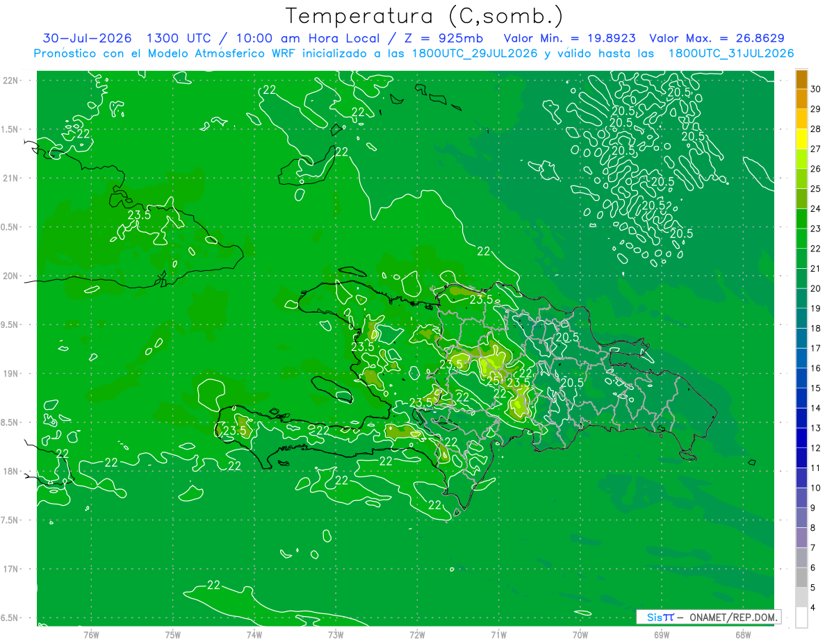The image size is (834, 644).
Task: Click the color scale label "24"
Action: click(816, 208)
